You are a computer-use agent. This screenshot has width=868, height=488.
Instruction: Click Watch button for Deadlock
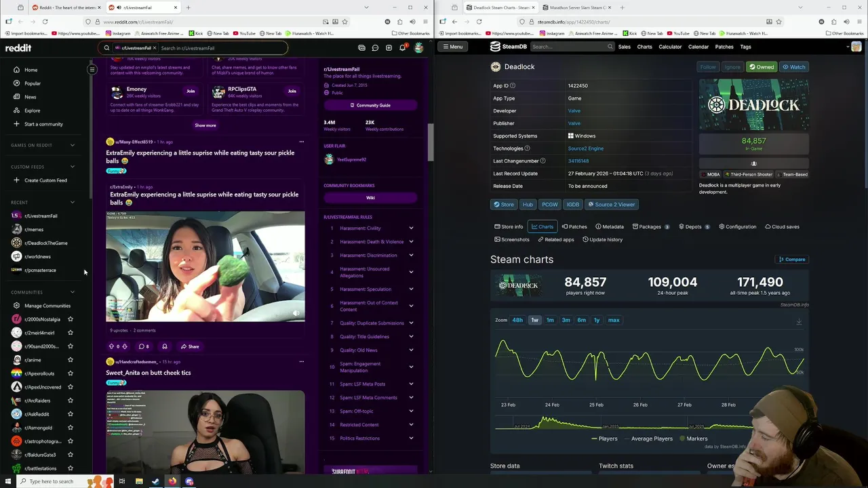click(x=793, y=67)
